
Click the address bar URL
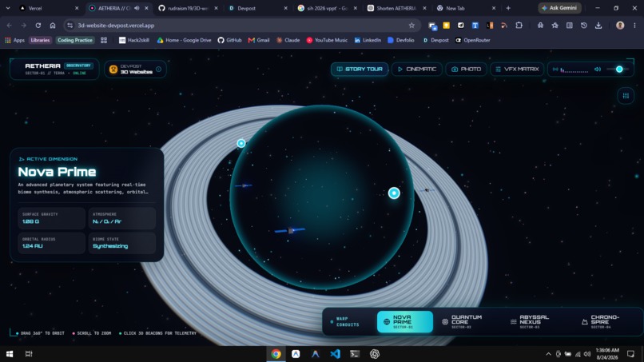pos(116,26)
